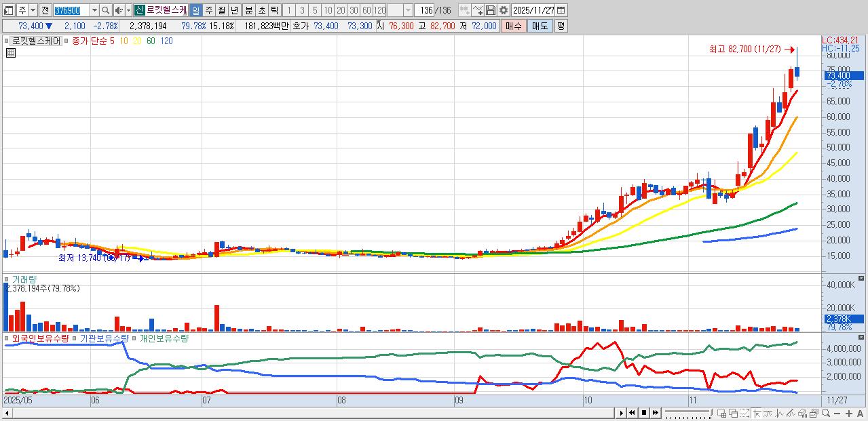The height and width of the screenshot is (421, 868).
Task: Close the volume pane via corner box
Action: click(x=862, y=278)
